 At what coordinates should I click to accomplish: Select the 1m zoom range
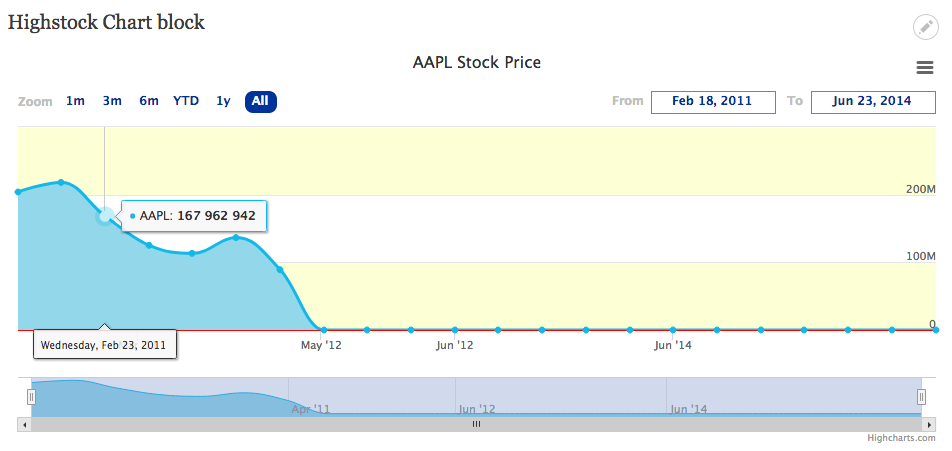click(75, 101)
